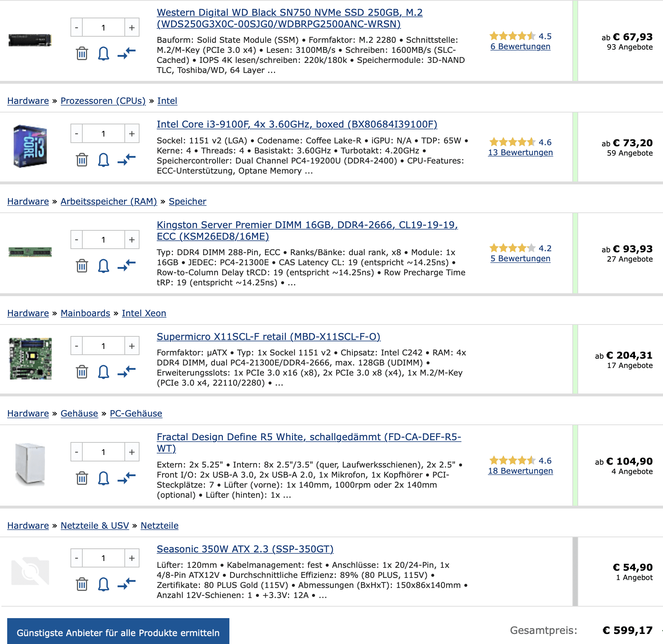Move WD Black SN750 to another list
This screenshot has width=663, height=644.
coord(127,54)
